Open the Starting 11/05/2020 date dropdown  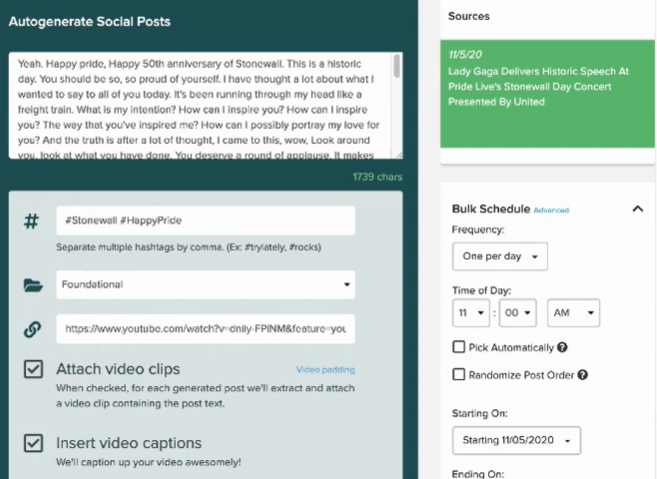click(x=516, y=440)
